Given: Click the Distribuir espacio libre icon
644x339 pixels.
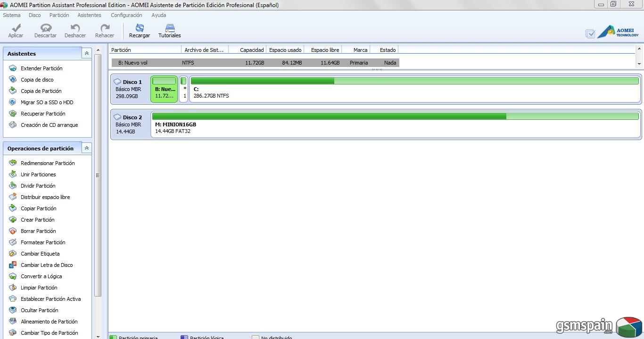Looking at the screenshot, I should 13,197.
